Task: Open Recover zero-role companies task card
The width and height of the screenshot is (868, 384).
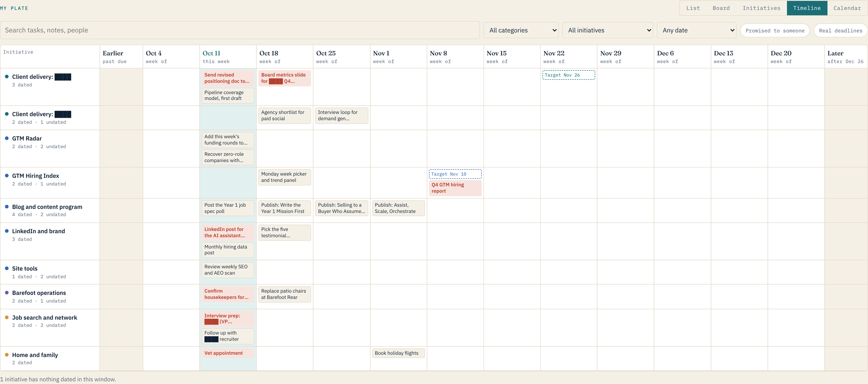Action: click(x=228, y=157)
